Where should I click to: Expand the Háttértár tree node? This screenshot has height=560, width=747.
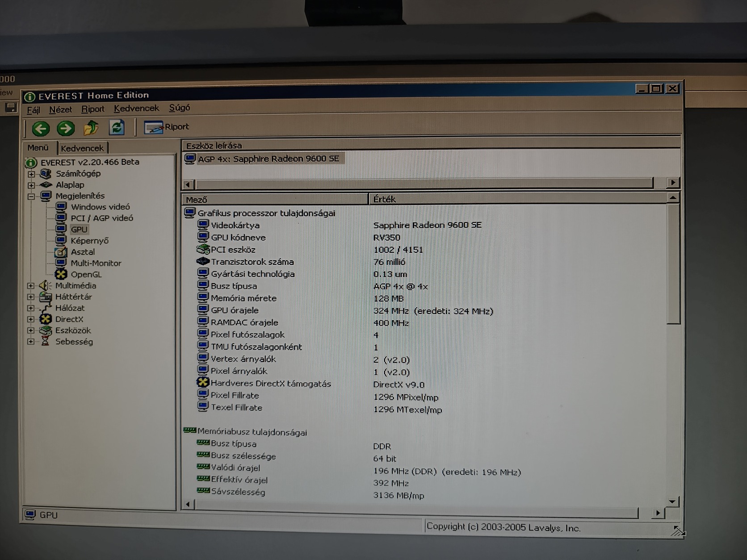click(30, 297)
